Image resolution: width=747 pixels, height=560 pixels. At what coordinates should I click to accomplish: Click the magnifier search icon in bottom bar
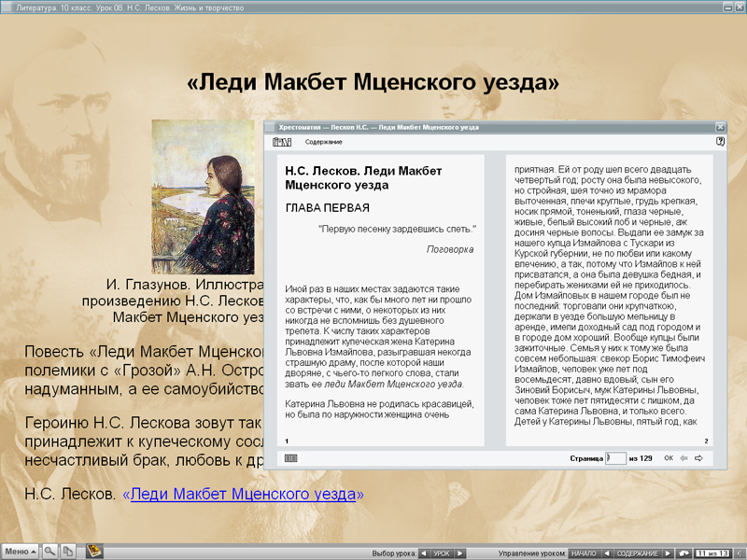coord(50,552)
